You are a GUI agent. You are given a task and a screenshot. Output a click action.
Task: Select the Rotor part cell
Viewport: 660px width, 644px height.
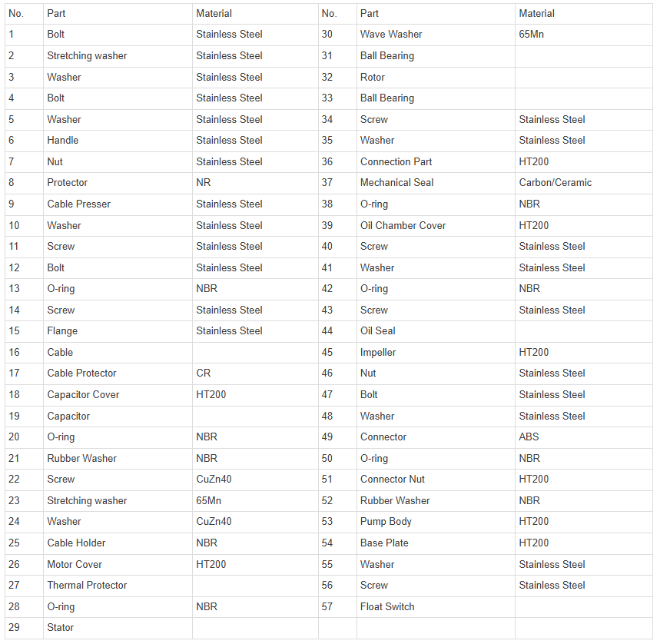coord(435,78)
